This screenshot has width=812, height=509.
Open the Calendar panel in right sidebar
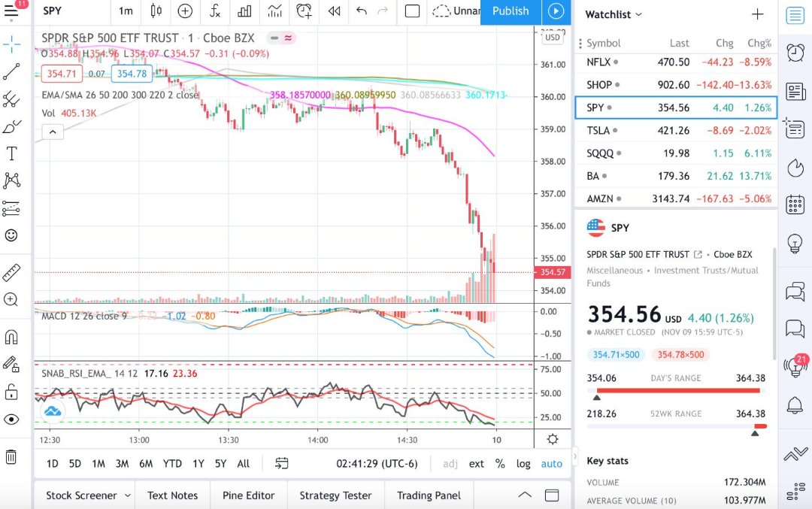coord(795,204)
